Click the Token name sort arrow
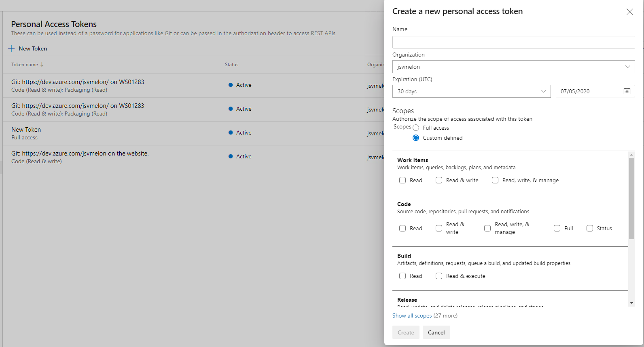644x347 pixels. pos(42,65)
